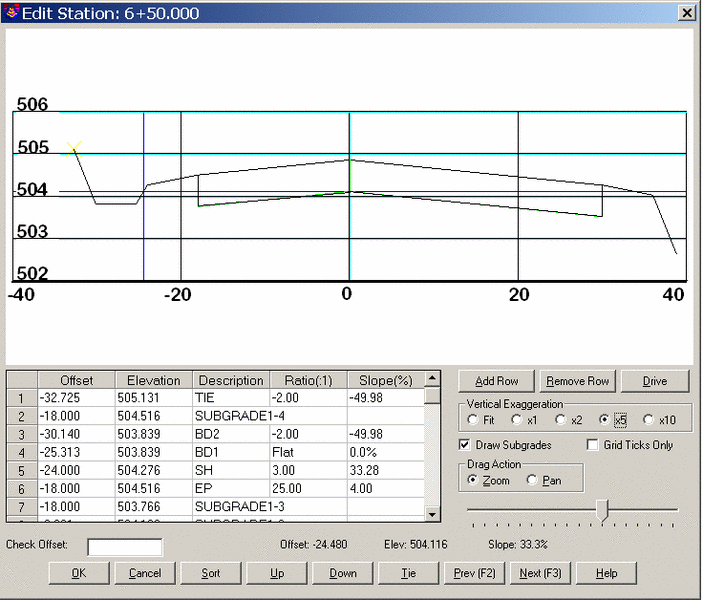This screenshot has height=600, width=703.
Task: Select Fit vertical exaggeration option
Action: click(473, 420)
